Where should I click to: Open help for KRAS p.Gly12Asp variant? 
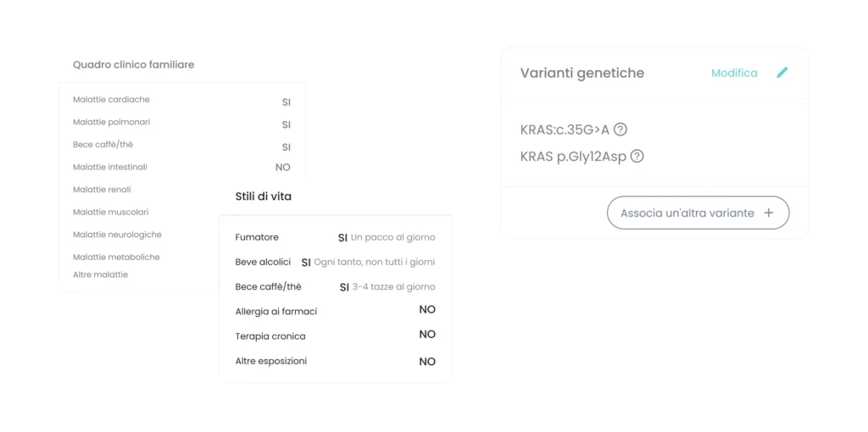coord(637,157)
